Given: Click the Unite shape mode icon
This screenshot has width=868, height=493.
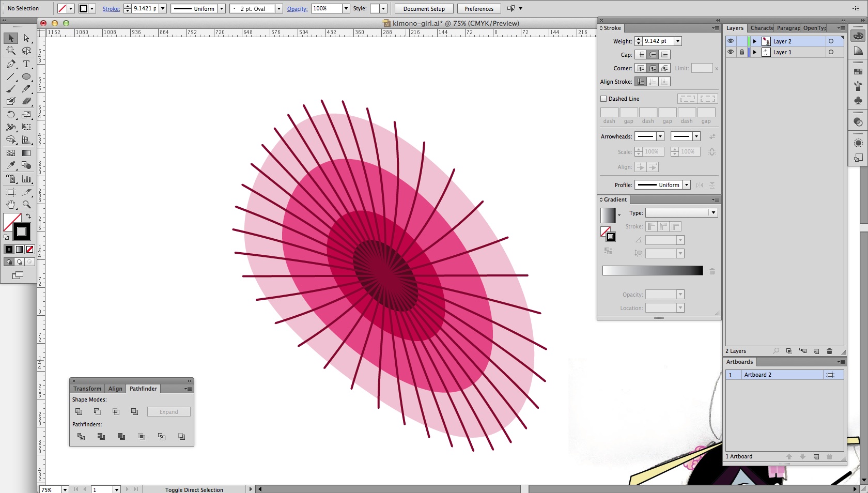Looking at the screenshot, I should (x=79, y=411).
